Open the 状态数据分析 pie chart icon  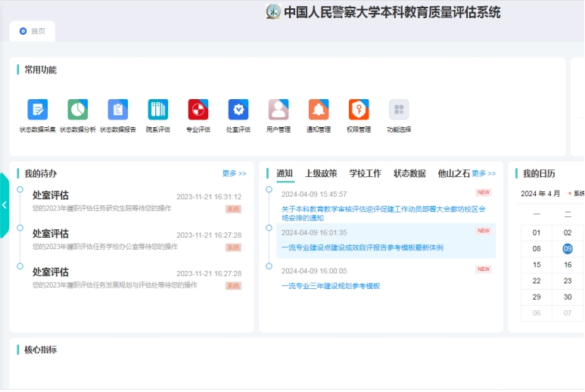(78, 110)
